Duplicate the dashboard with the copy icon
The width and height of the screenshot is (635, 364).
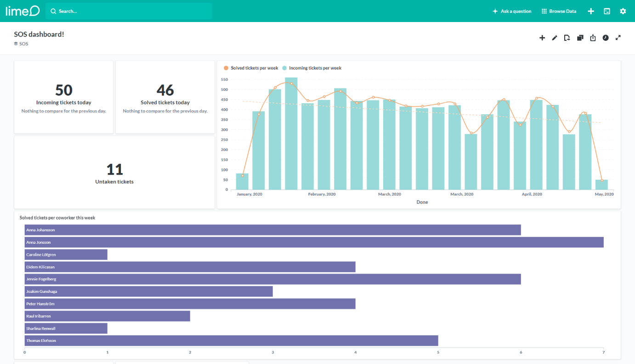580,38
